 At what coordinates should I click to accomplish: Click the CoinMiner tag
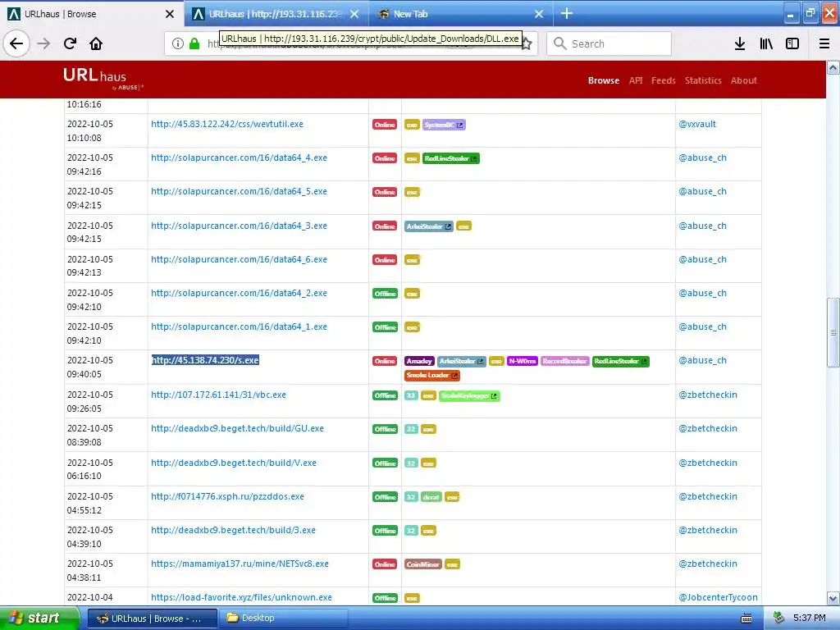point(422,564)
